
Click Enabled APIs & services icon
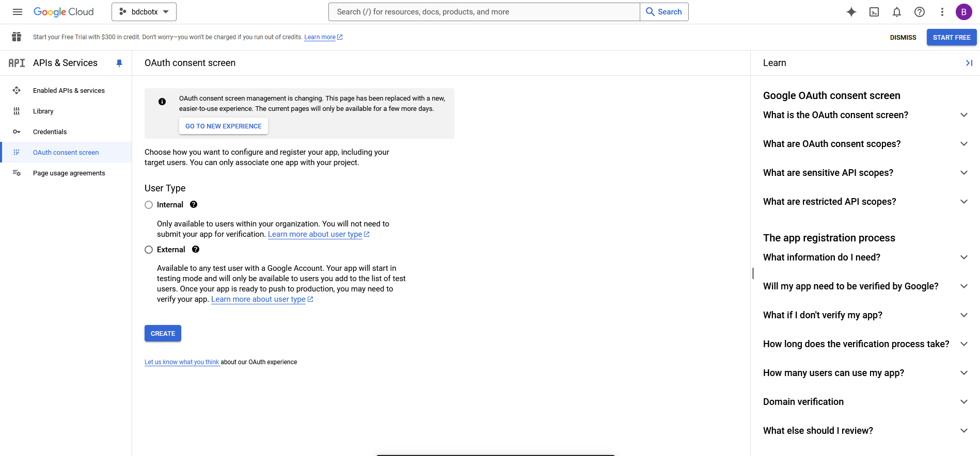click(17, 90)
